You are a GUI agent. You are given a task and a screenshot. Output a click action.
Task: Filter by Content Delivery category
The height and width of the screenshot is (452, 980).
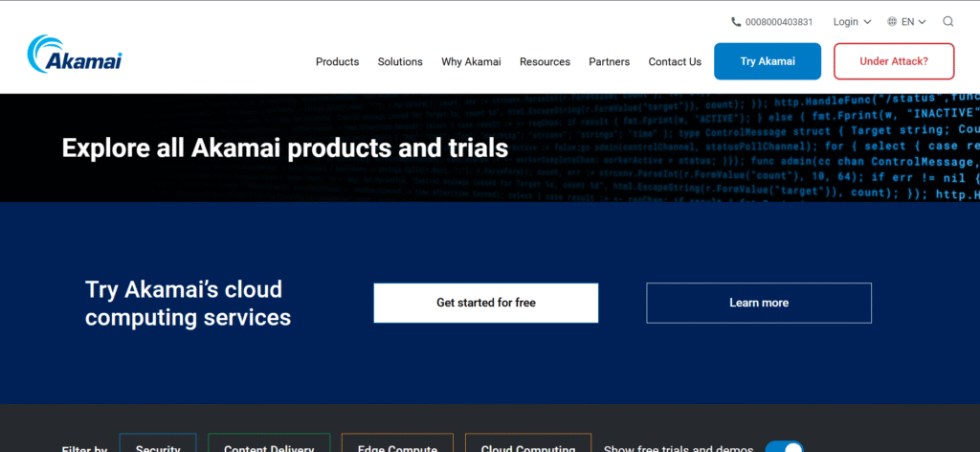coord(269,443)
